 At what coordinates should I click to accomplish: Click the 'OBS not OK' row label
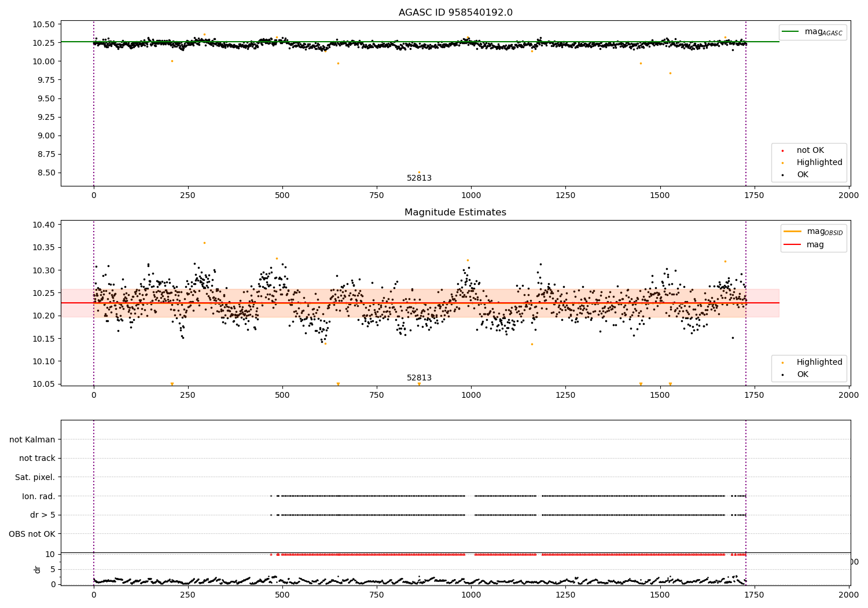[32, 534]
